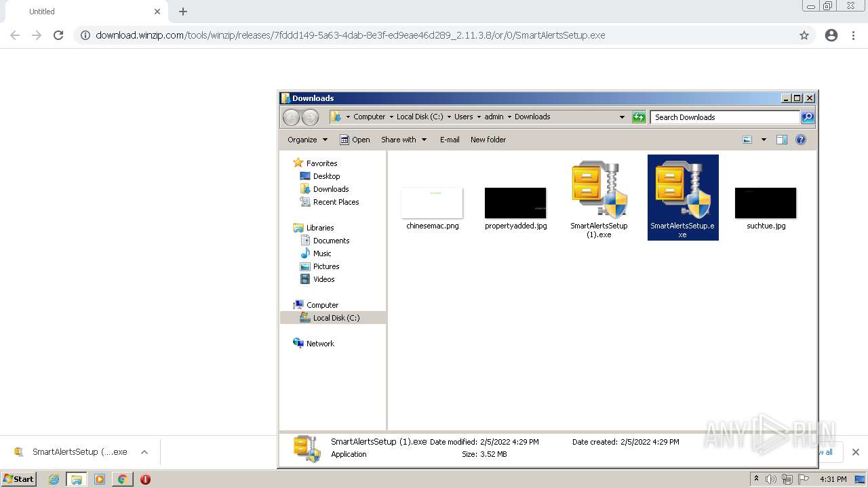Create a New folder
The height and width of the screenshot is (488, 868).
pyautogui.click(x=488, y=140)
